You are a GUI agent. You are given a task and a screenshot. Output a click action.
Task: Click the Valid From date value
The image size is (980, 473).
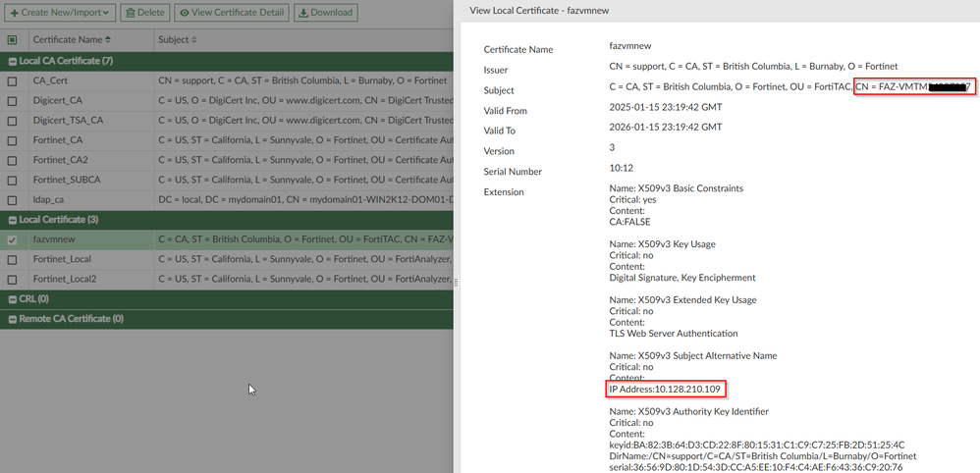click(x=666, y=107)
